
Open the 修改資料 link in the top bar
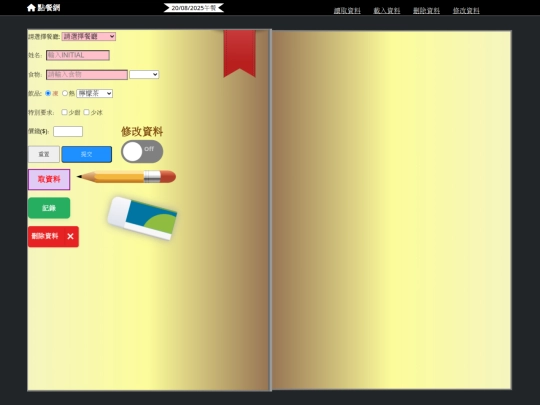coord(466,11)
